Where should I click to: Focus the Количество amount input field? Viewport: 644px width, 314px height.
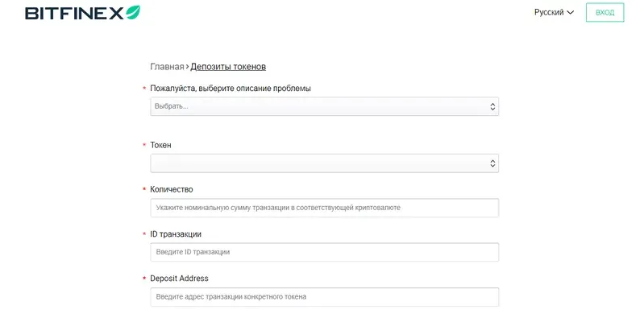325,208
